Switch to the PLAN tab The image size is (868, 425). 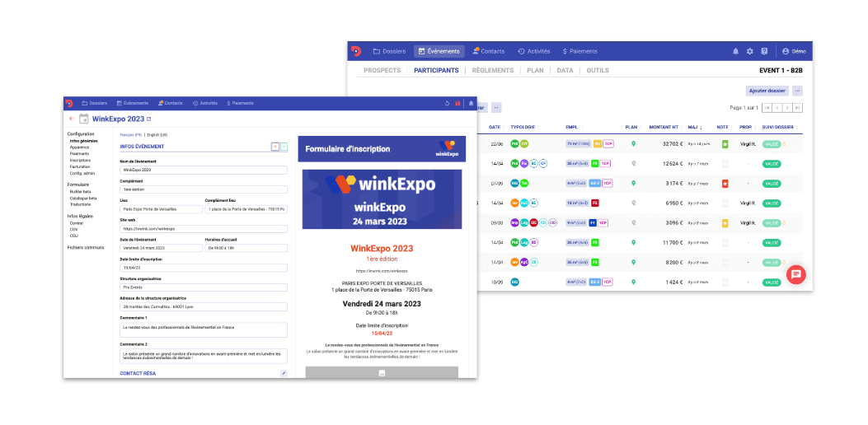tap(535, 70)
